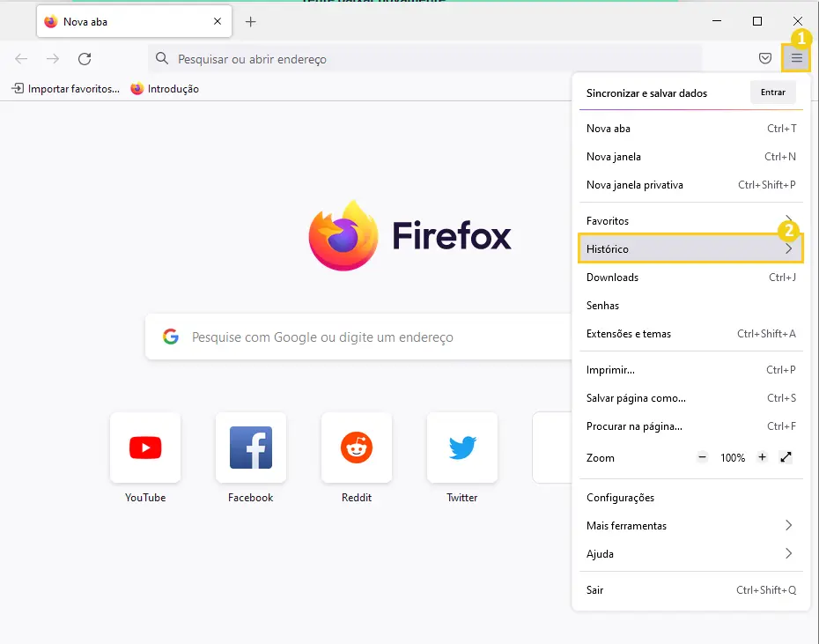Image resolution: width=819 pixels, height=644 pixels.
Task: Click the Google logo in search box
Action: tap(171, 337)
